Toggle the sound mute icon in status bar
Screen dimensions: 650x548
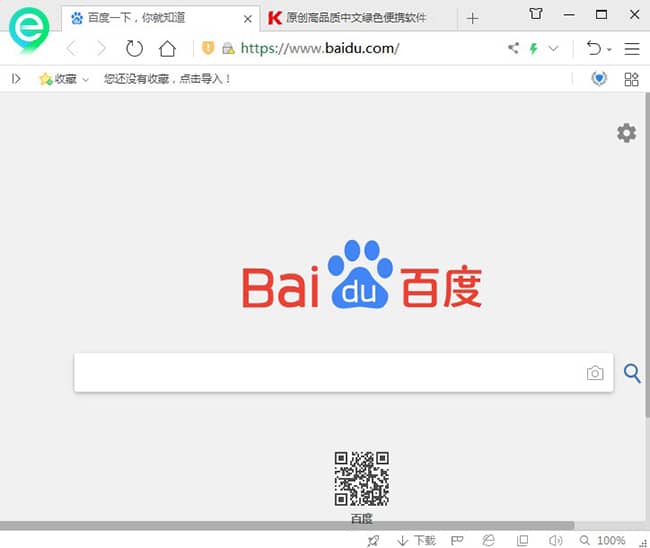click(x=555, y=540)
